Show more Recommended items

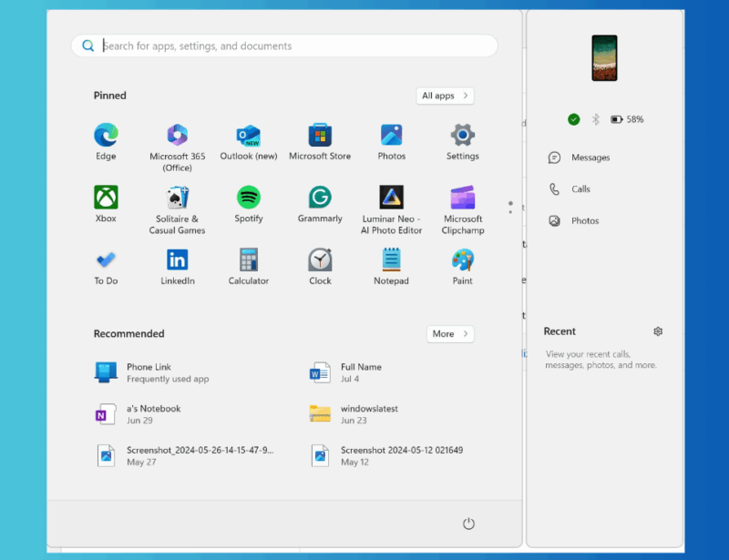pos(449,333)
